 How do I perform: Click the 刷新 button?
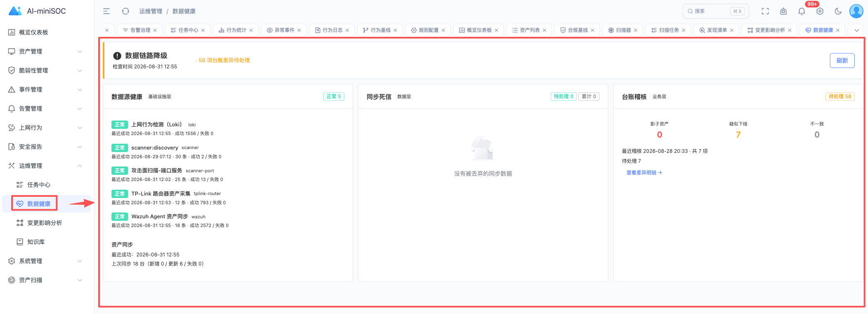click(842, 60)
